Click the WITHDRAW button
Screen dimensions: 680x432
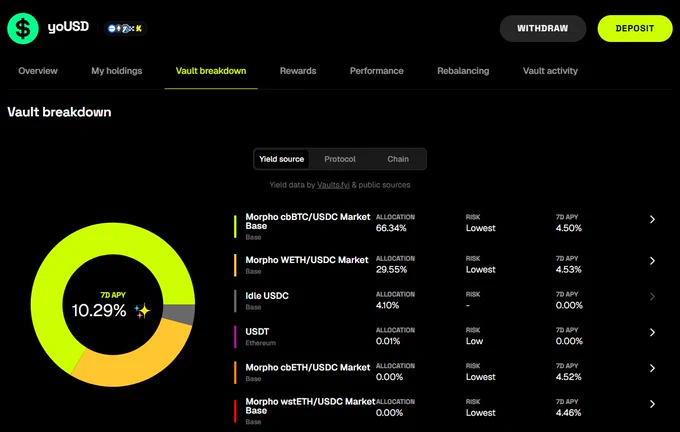coord(543,29)
